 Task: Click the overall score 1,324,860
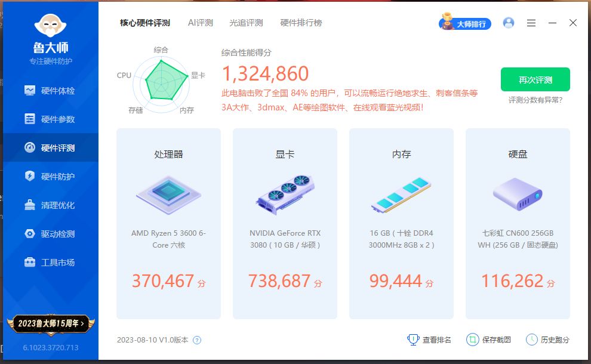coord(266,73)
